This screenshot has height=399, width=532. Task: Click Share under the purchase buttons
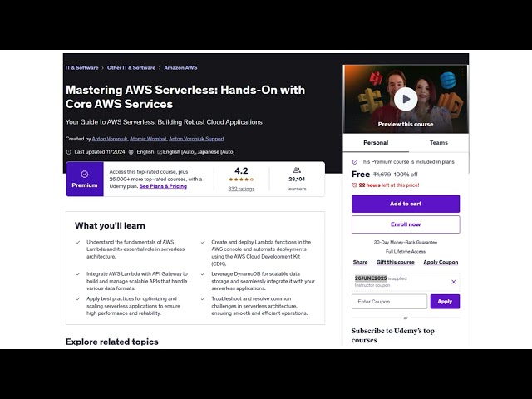[x=360, y=263]
